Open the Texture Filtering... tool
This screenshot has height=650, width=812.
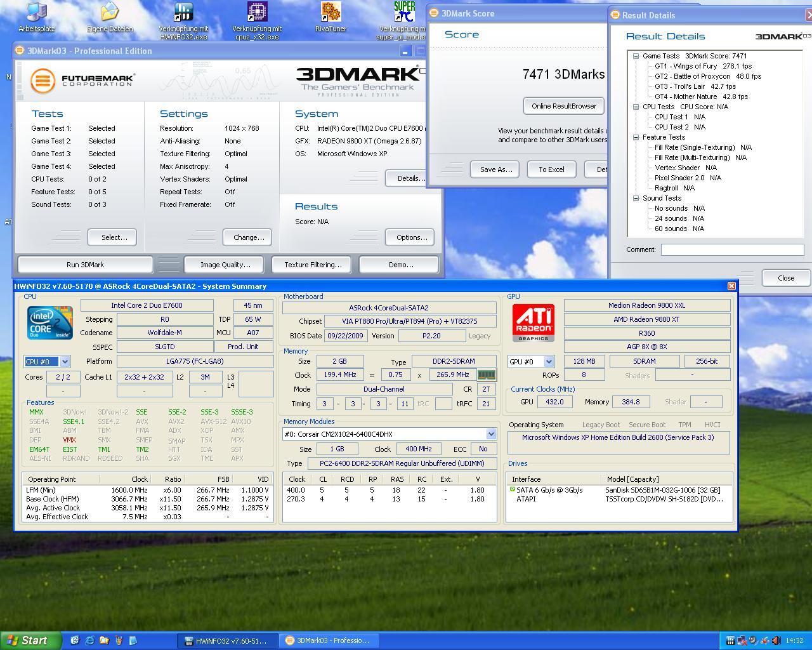pyautogui.click(x=313, y=265)
